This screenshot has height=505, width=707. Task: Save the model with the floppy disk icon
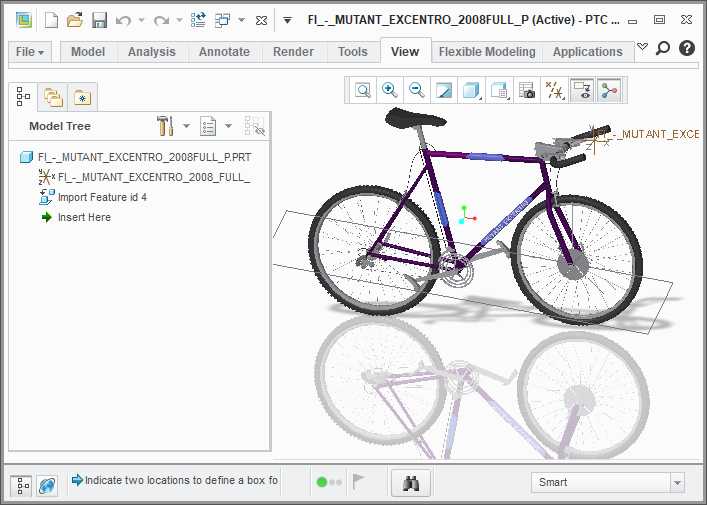99,20
